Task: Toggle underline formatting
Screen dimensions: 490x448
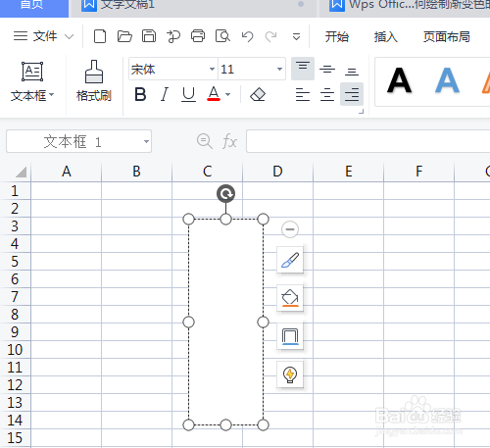Action: (188, 95)
